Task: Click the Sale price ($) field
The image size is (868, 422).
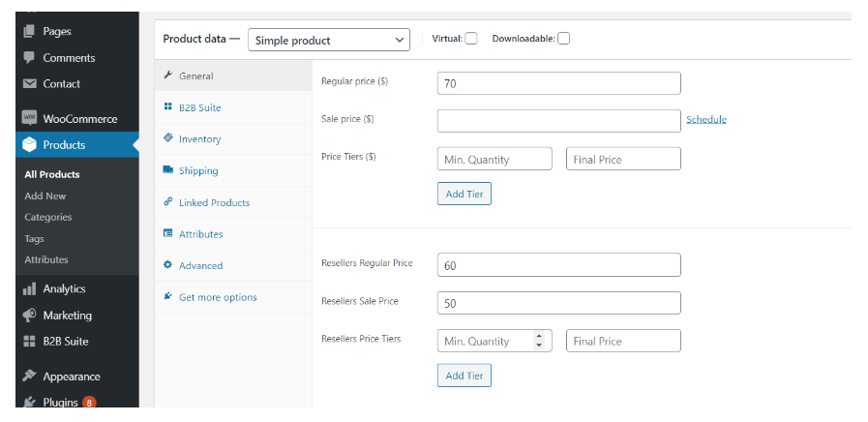Action: click(558, 121)
